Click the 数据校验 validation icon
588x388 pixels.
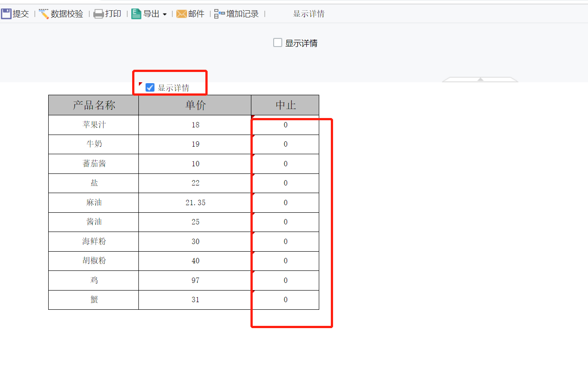[x=44, y=14]
